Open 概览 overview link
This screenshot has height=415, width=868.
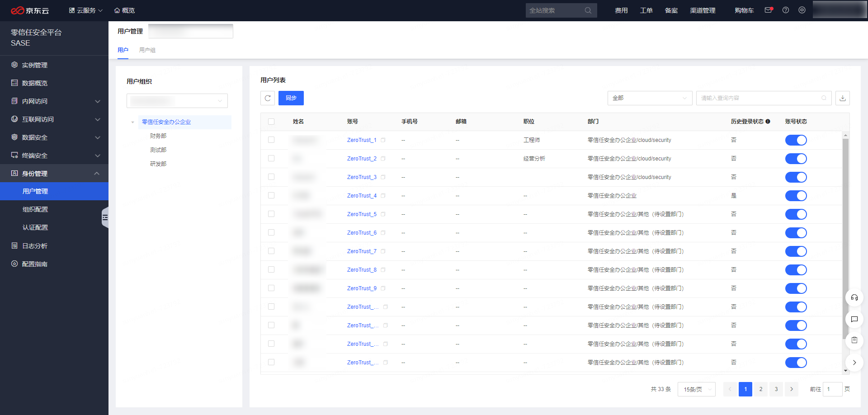click(x=125, y=10)
